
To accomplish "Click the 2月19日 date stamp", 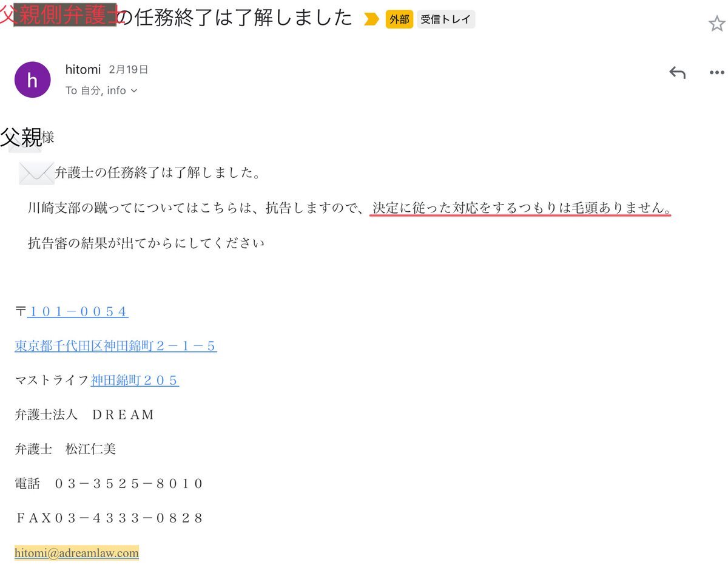I will click(129, 70).
